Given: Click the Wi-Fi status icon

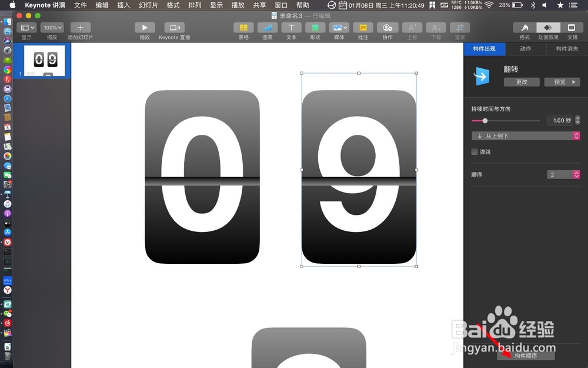Looking at the screenshot, I should [x=489, y=5].
